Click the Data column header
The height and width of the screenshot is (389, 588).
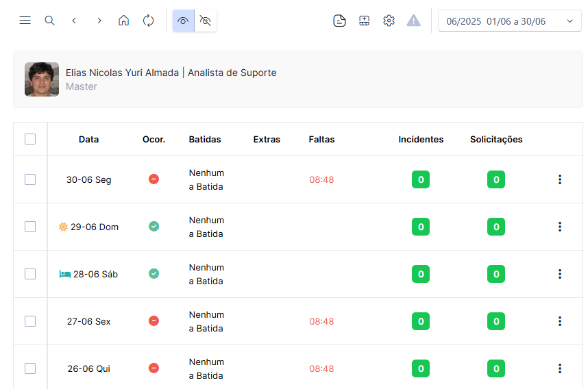tap(89, 140)
